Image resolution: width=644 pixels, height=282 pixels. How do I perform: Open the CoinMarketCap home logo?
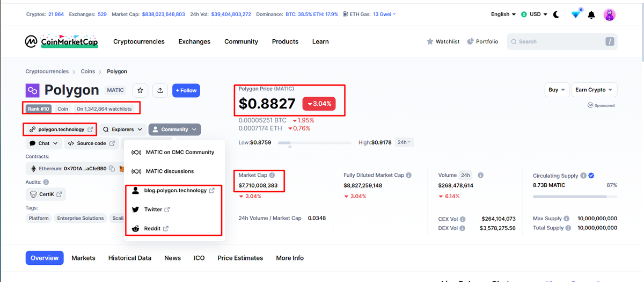point(62,41)
